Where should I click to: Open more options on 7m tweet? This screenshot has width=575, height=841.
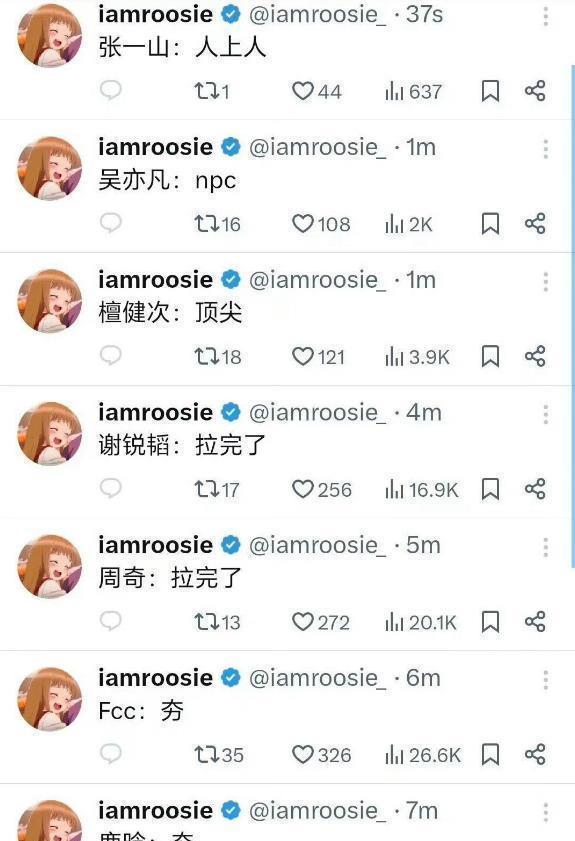pos(545,813)
